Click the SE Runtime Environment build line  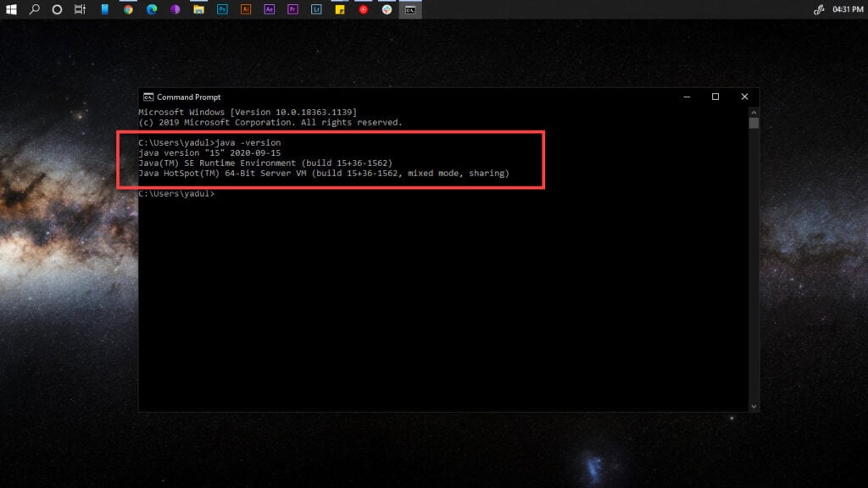(x=265, y=164)
